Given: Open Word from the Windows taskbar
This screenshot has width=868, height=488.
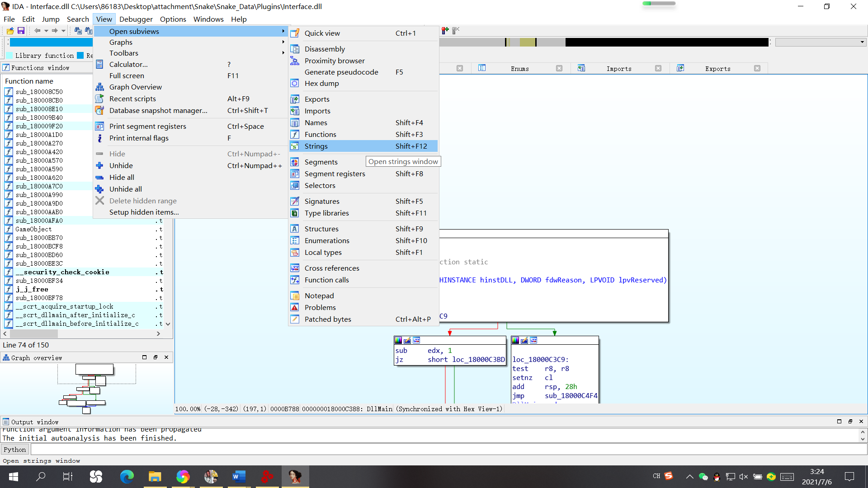Looking at the screenshot, I should tap(239, 476).
